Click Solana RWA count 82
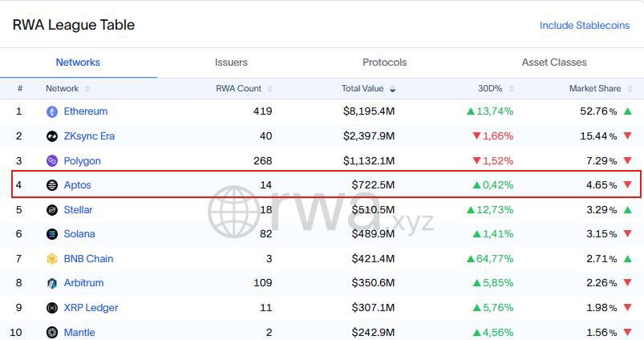Viewport: 644px width, 340px height. pyautogui.click(x=265, y=234)
